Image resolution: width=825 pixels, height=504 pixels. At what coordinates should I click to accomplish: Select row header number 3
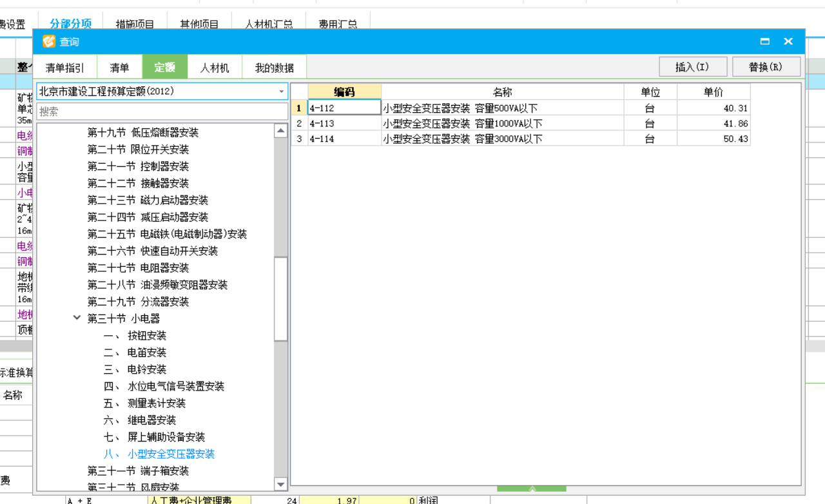[299, 139]
